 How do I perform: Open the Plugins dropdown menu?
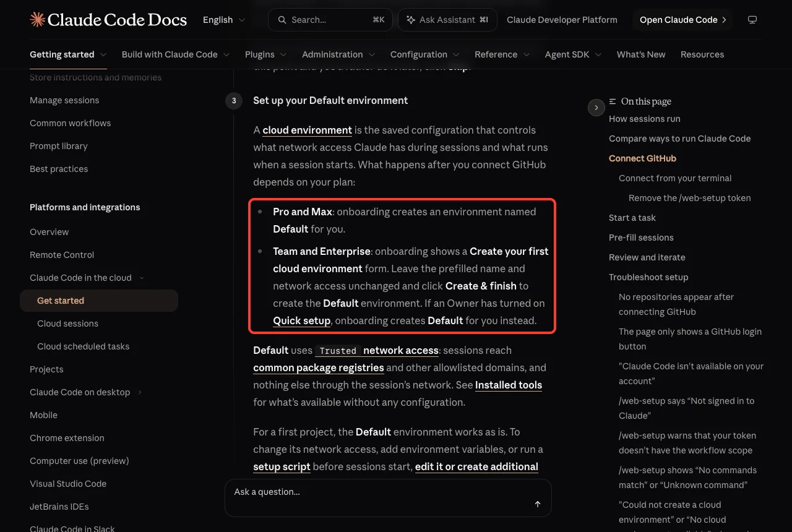click(266, 54)
